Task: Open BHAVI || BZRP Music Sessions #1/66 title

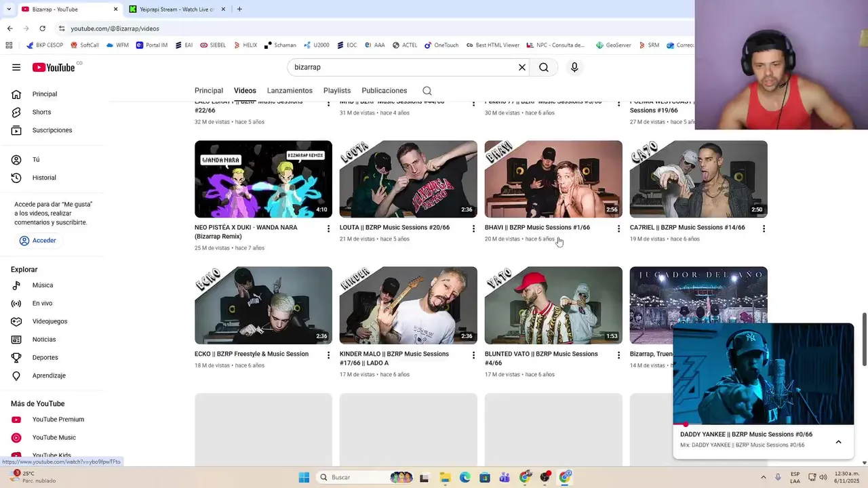Action: (x=537, y=228)
